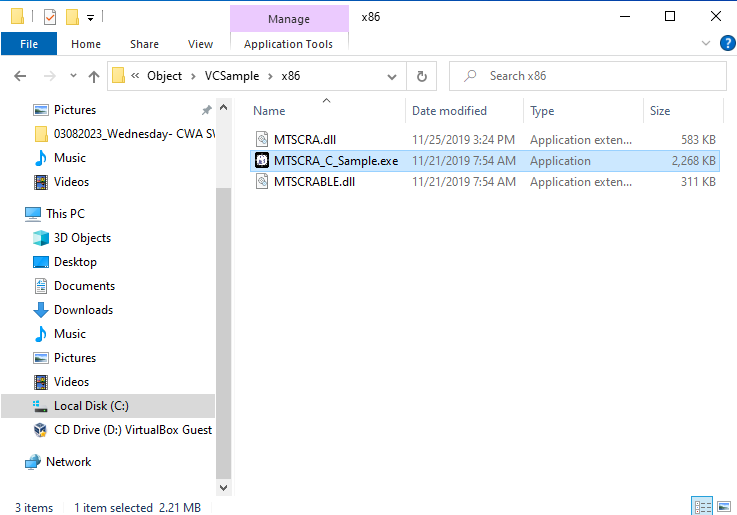The height and width of the screenshot is (515, 737).
Task: Open Downloads folder in the sidebar
Action: 83,310
